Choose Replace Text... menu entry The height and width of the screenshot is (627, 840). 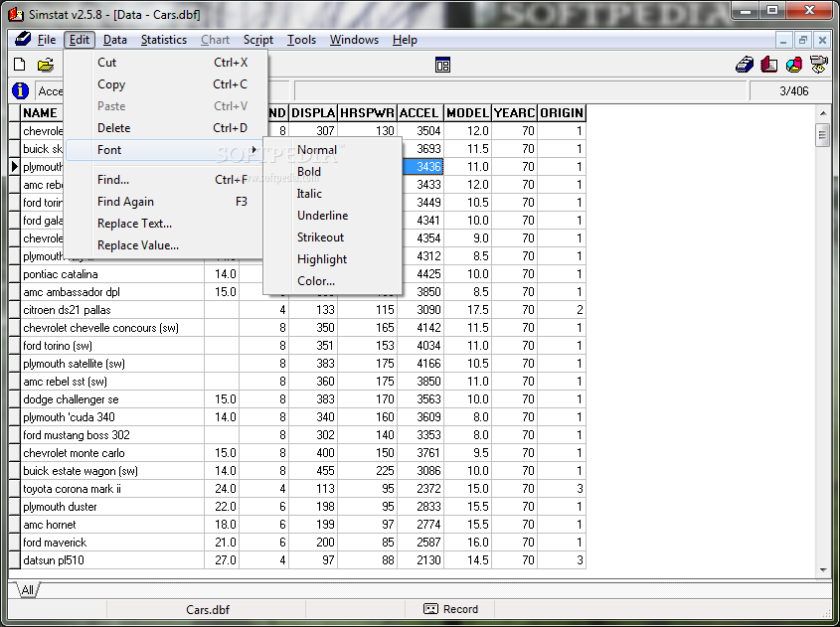pyautogui.click(x=166, y=224)
